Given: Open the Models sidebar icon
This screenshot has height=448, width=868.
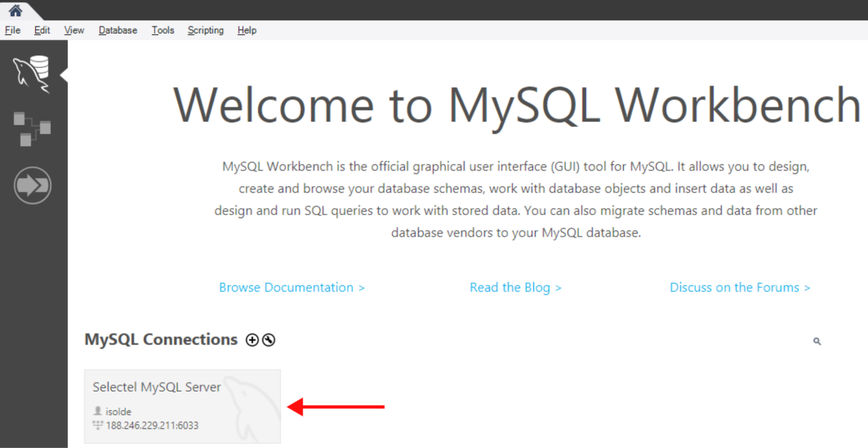Looking at the screenshot, I should pyautogui.click(x=32, y=129).
